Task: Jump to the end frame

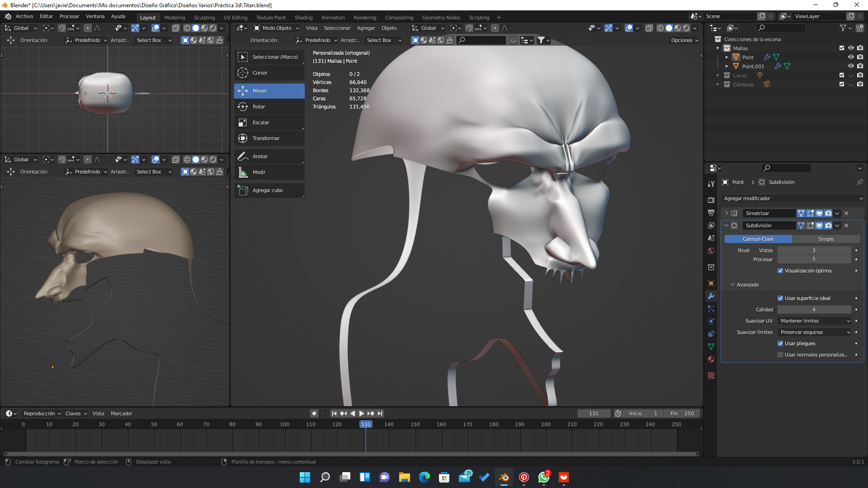Action: point(380,413)
